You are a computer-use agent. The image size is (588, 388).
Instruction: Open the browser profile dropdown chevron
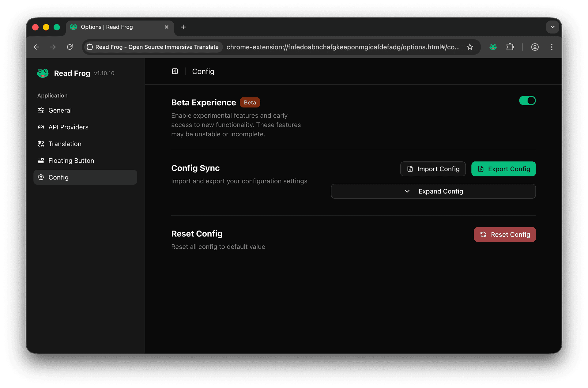click(x=552, y=27)
